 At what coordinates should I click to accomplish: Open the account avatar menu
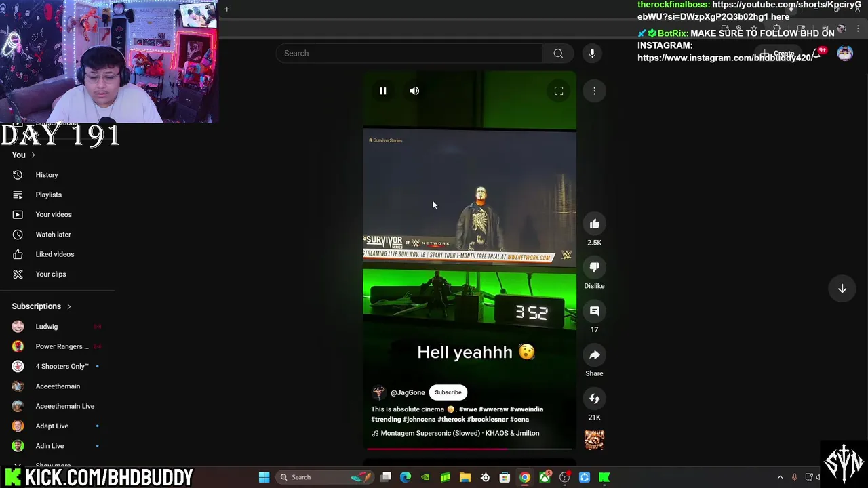point(845,53)
